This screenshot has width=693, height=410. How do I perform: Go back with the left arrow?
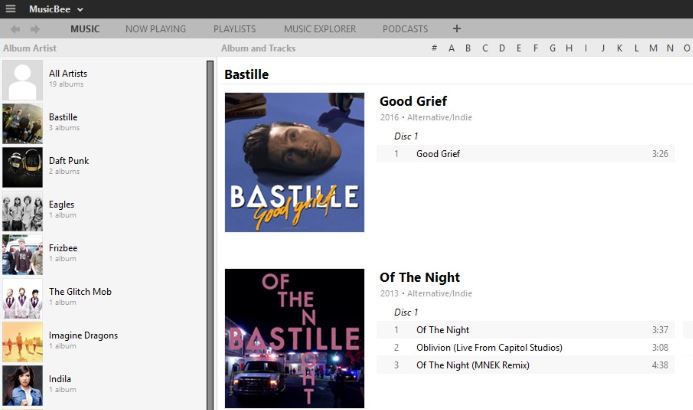(x=15, y=29)
